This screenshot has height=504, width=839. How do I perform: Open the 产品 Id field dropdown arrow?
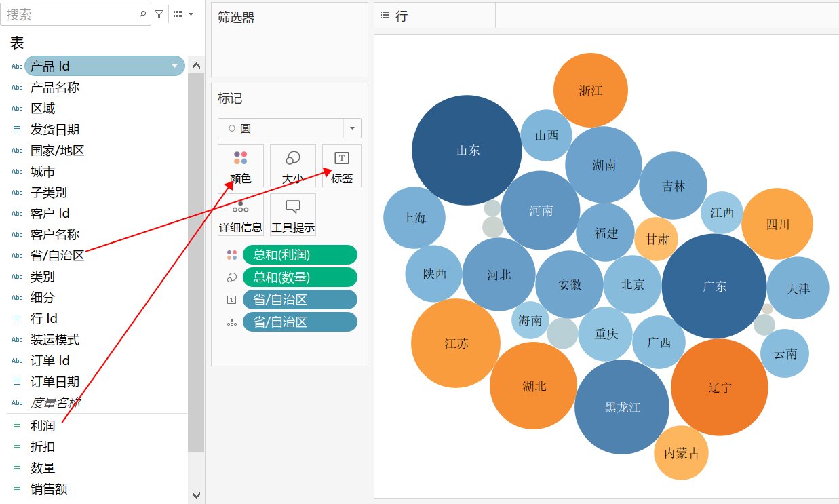[175, 66]
